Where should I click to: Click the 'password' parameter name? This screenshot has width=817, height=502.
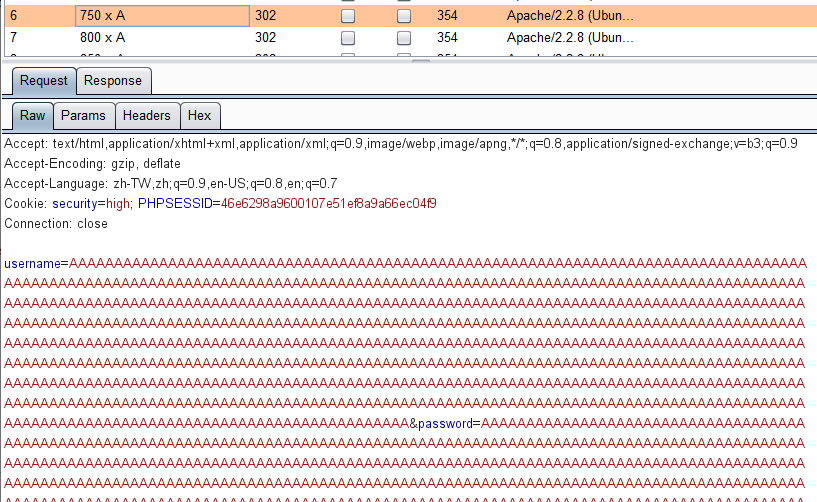pos(445,423)
